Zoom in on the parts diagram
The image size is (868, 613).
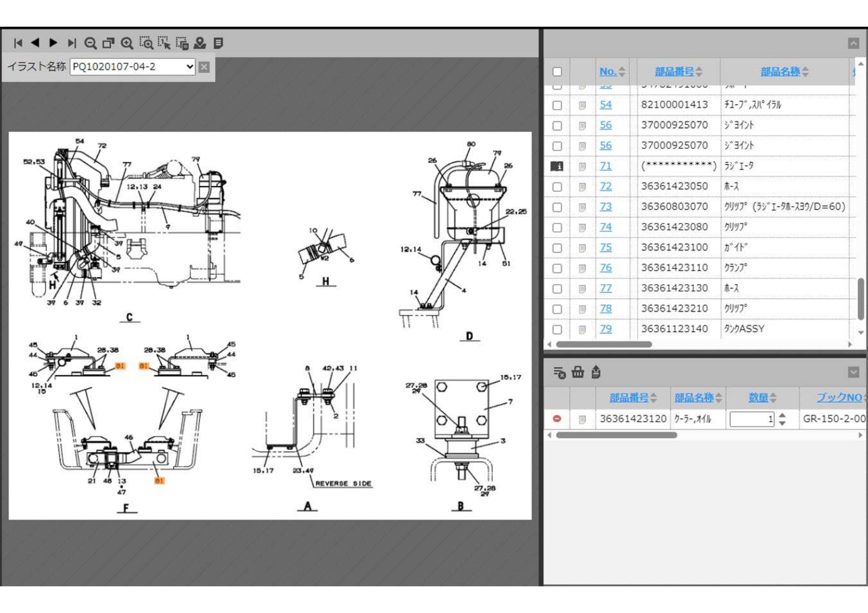click(x=127, y=44)
